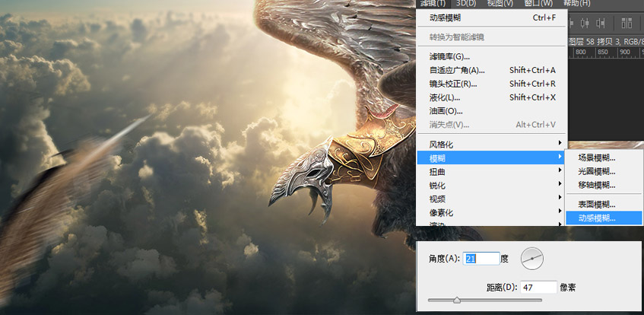This screenshot has height=315, width=644.
Task: Reapply 动感模糊 with the Ctrl+F menu entry
Action: click(x=492, y=18)
